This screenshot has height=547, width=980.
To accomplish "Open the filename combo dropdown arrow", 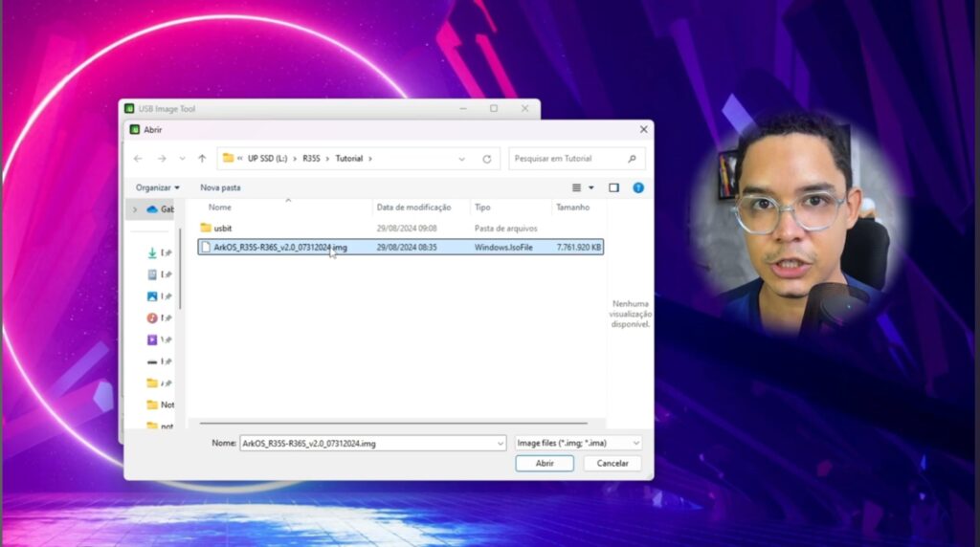I will pyautogui.click(x=500, y=444).
